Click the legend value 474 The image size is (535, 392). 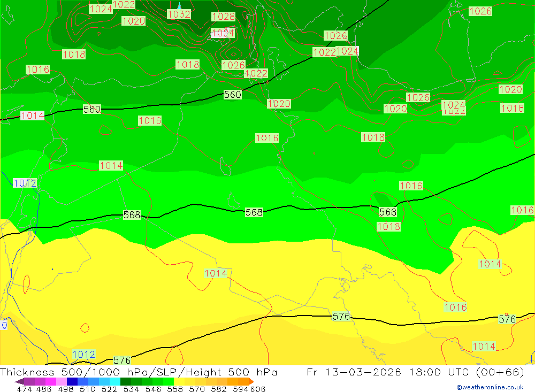pyautogui.click(x=24, y=389)
